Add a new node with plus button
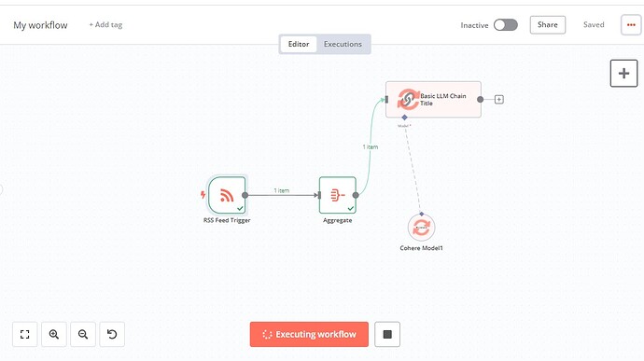Viewport: 644px width, 361px height. (x=623, y=74)
